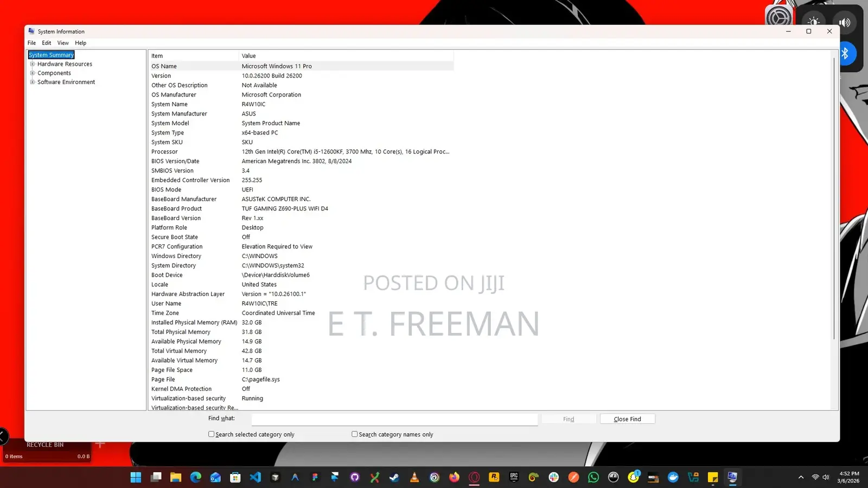
Task: Select System Summary in the tree
Action: click(52, 55)
